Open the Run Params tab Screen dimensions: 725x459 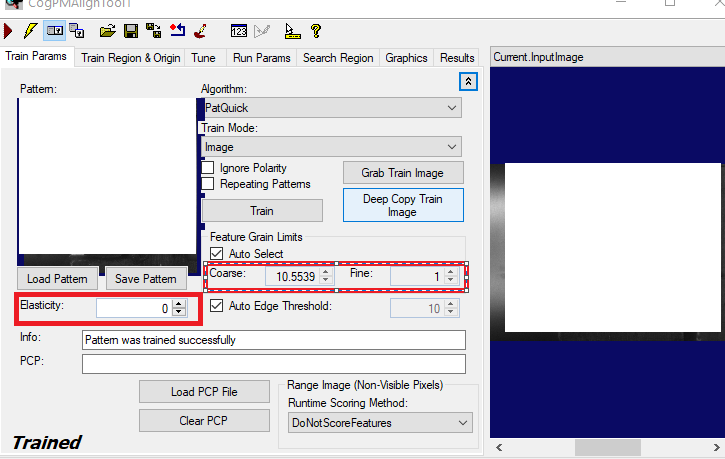262,58
